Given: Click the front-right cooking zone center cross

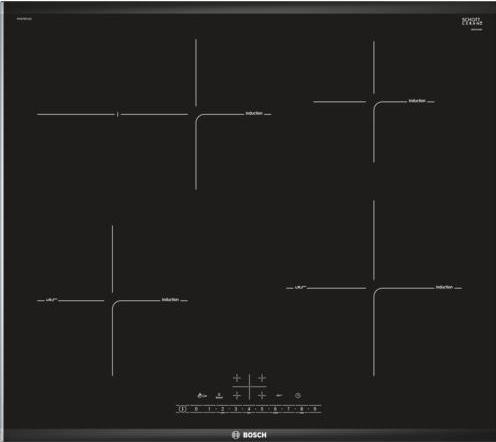Looking at the screenshot, I should click(374, 288).
